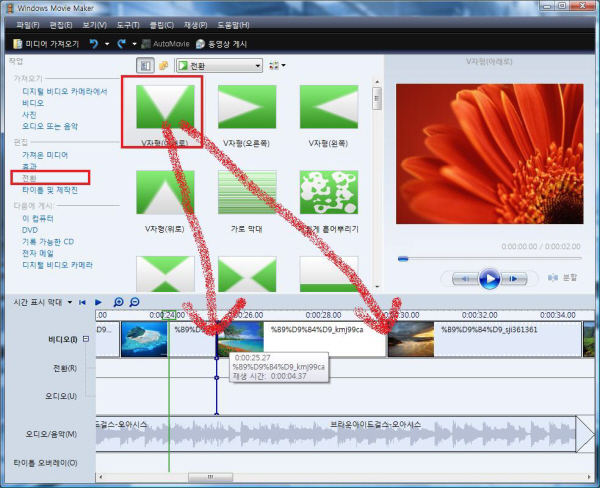
Task: Open the 편집(E) menu
Action: (61, 25)
